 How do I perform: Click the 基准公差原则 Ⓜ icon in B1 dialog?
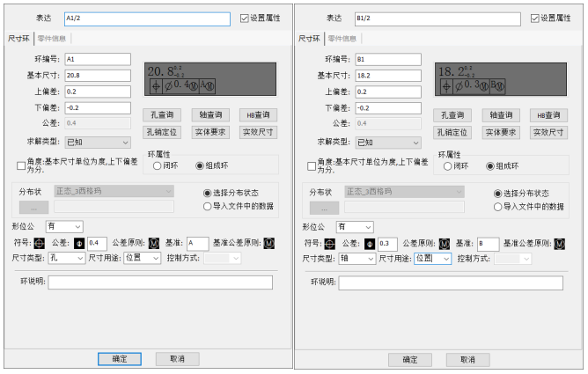[x=560, y=243]
